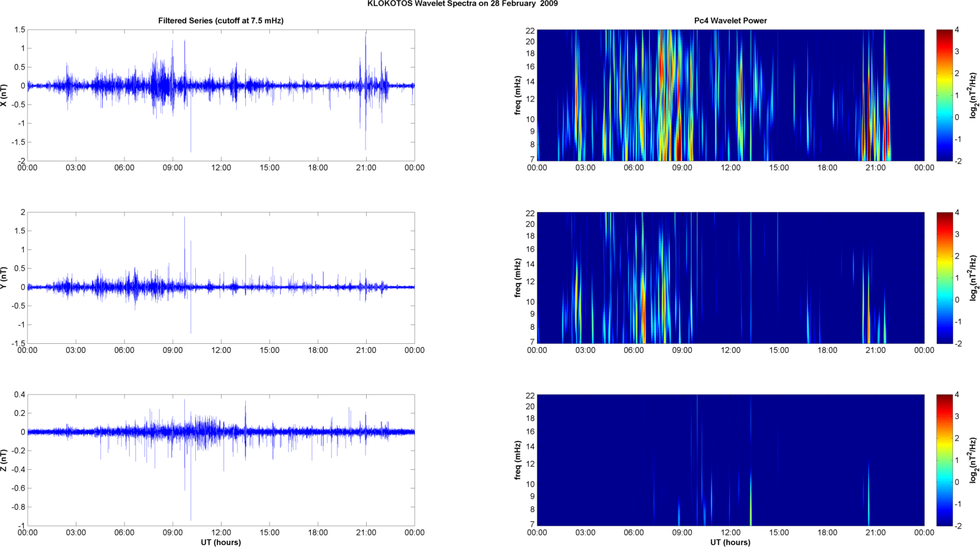Click the KLOKOTOS Wavelet Spectra main title
This screenshot has width=980, height=547.
pos(462,4)
